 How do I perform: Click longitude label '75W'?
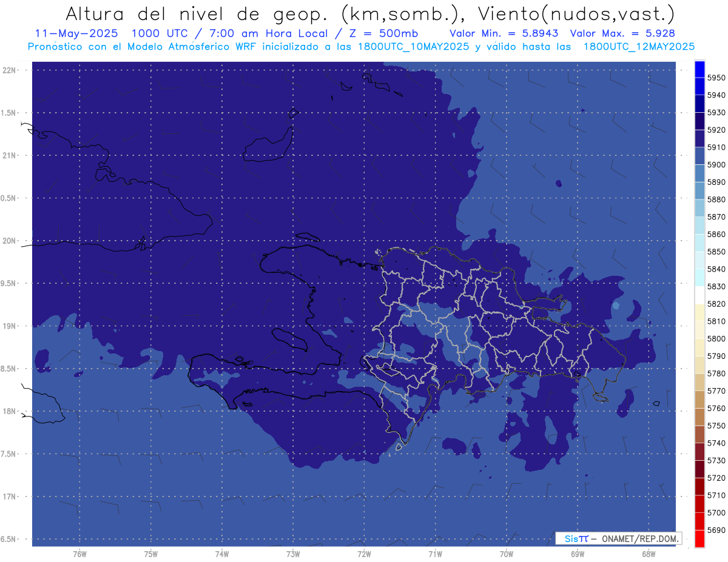coord(151,554)
